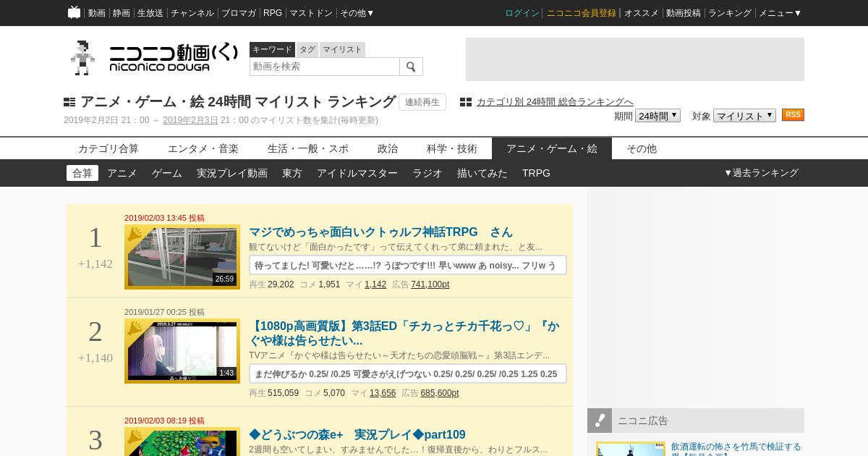
Task: Expand the その他▼ menu in the top bar
Action: coord(357,13)
